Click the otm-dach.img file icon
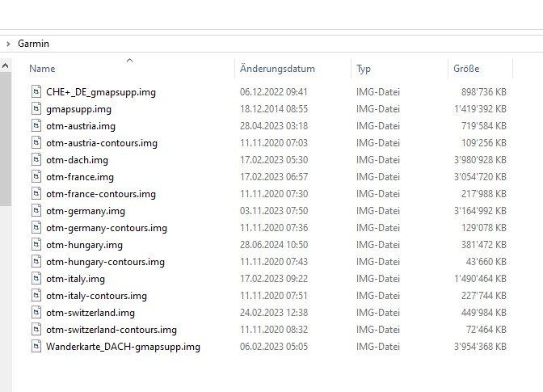The height and width of the screenshot is (392, 543). click(36, 160)
